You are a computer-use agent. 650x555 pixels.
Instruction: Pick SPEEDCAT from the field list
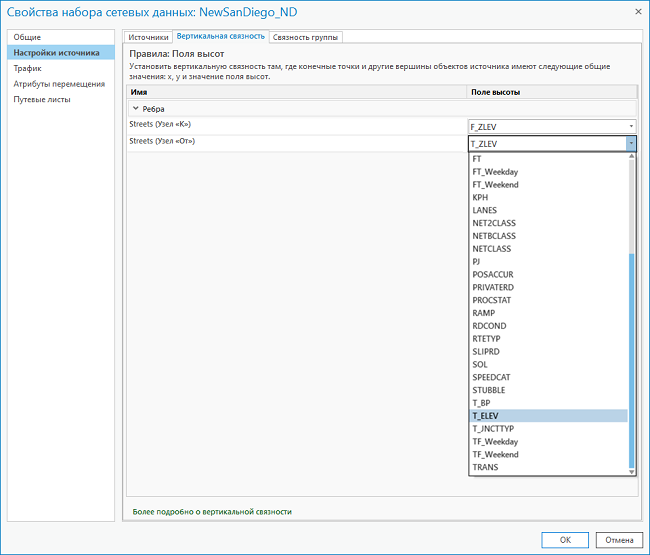coord(490,377)
